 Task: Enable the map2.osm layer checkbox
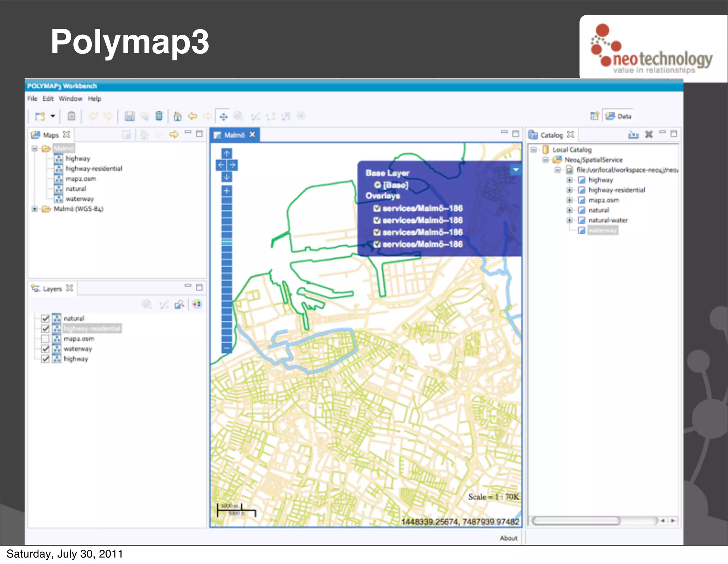click(x=45, y=338)
